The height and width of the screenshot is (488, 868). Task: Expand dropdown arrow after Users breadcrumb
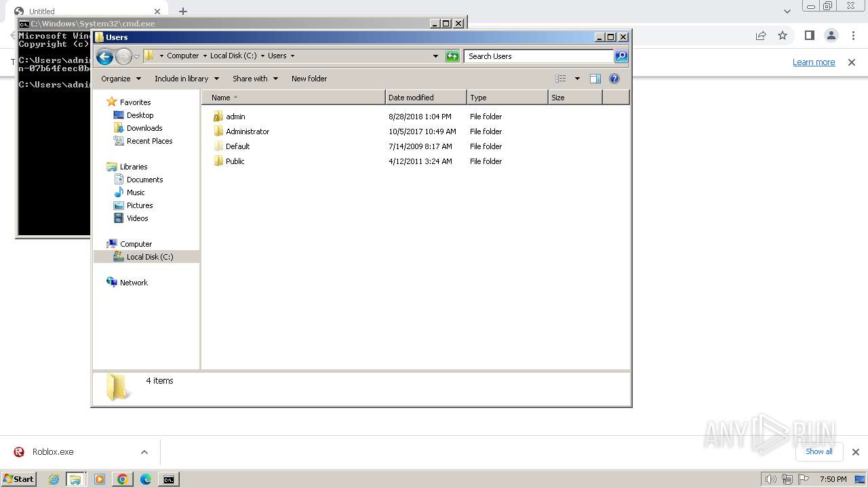point(293,56)
